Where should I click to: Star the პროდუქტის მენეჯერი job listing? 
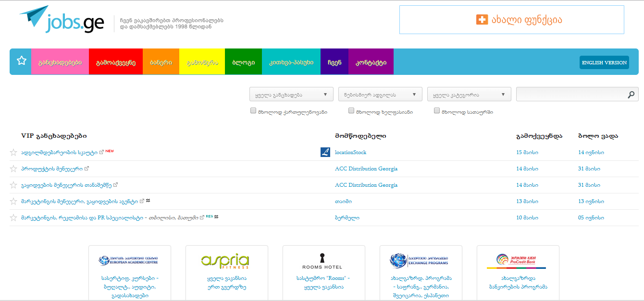pos(13,169)
